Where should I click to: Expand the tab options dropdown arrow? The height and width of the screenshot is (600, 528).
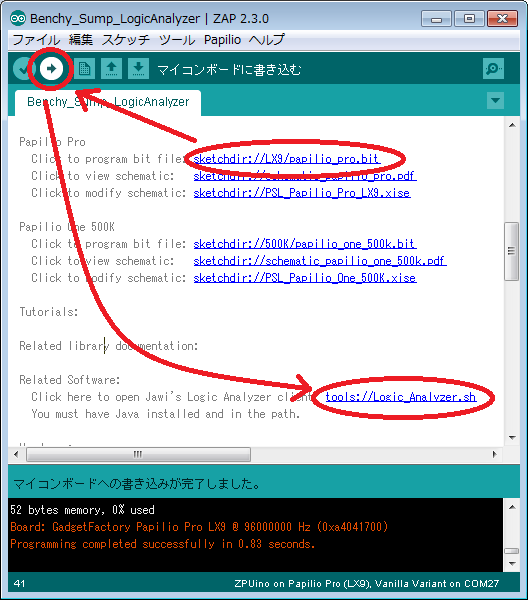[x=495, y=101]
